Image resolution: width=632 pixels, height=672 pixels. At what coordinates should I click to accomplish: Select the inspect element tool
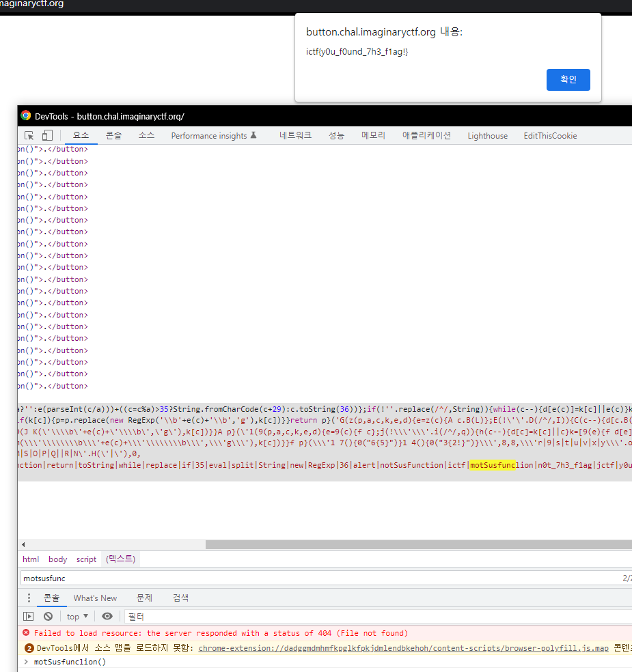(29, 135)
